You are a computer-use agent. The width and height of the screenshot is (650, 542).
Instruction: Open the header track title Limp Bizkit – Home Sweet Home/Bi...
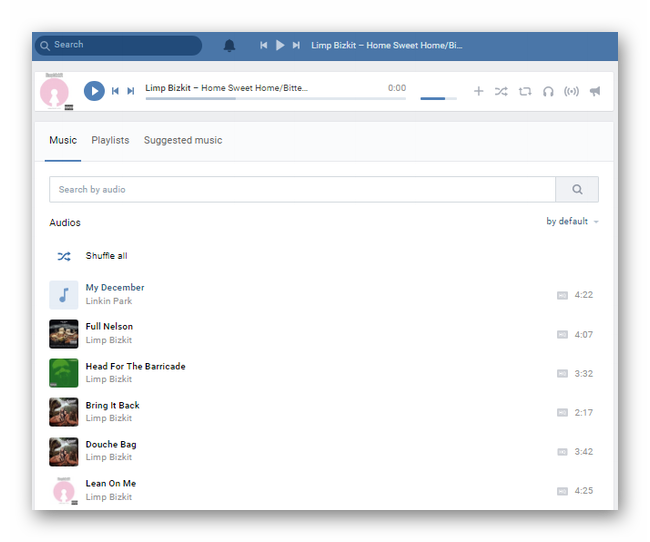(386, 45)
